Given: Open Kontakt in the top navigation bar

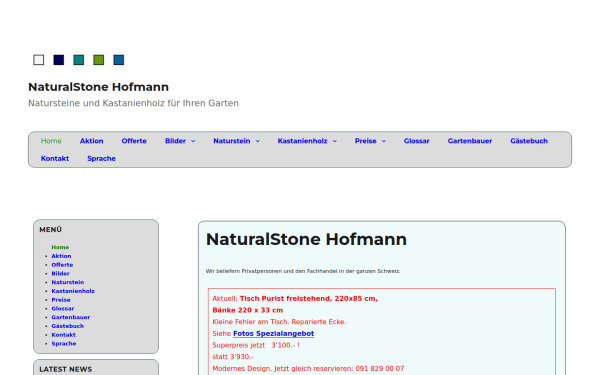Looking at the screenshot, I should [55, 158].
